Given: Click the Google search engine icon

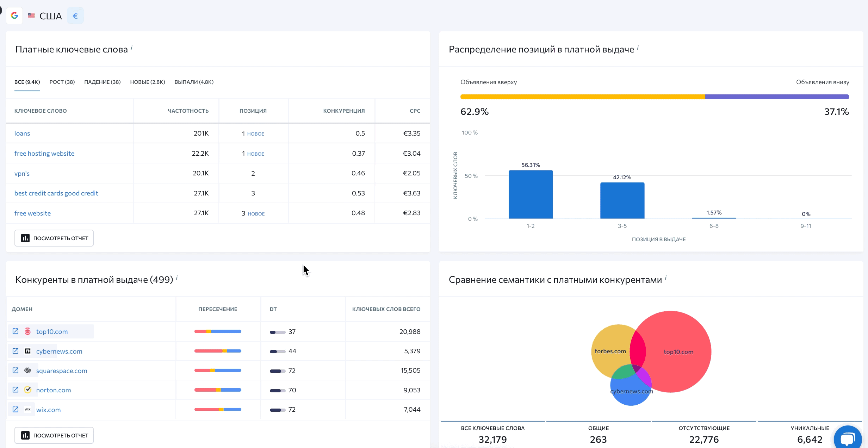Looking at the screenshot, I should pos(14,16).
